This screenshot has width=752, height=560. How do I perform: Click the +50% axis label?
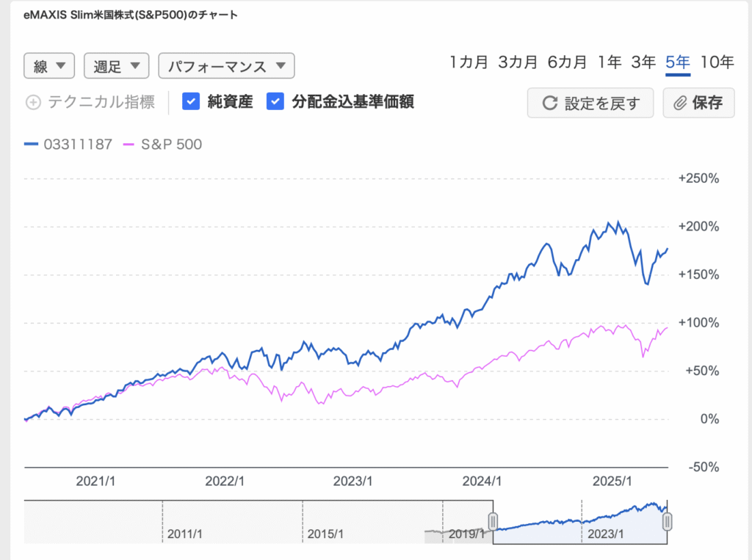click(x=702, y=371)
